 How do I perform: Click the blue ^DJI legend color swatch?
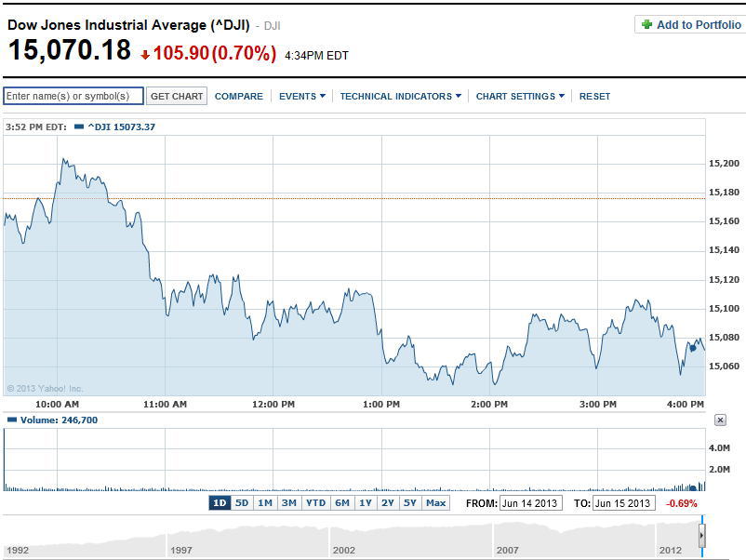click(79, 127)
